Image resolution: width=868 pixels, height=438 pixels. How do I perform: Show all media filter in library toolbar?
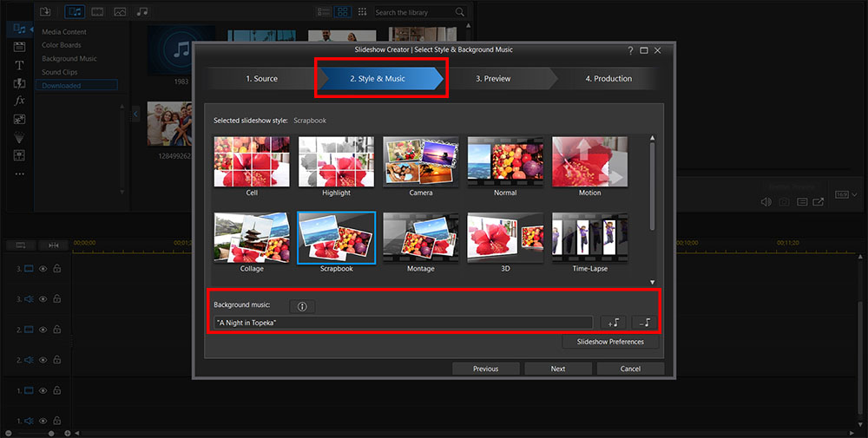point(75,11)
